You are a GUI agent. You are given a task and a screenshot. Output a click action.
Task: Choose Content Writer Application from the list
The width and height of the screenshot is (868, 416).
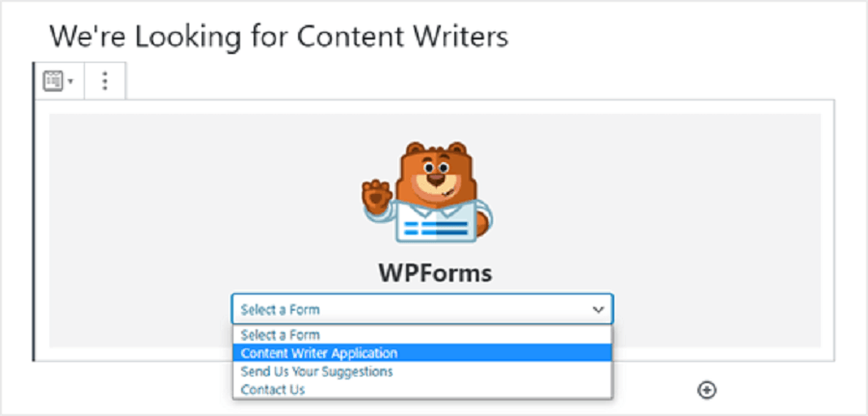click(421, 353)
